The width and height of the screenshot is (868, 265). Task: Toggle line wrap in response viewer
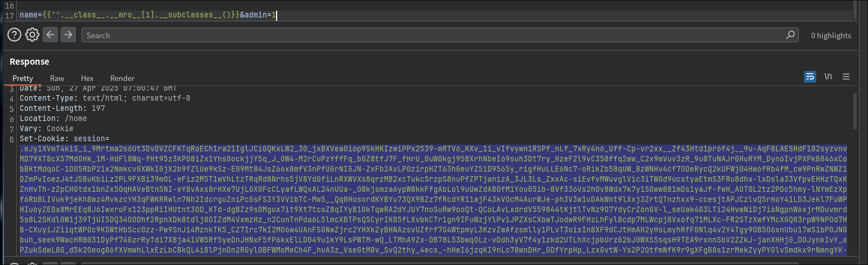(x=810, y=77)
